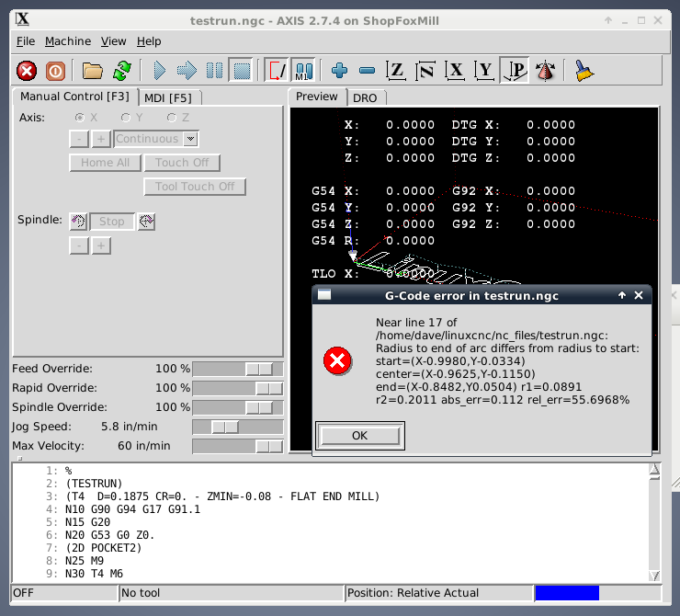Click 'Position: Relative Actual' status field
680x616 pixels.
click(439, 593)
